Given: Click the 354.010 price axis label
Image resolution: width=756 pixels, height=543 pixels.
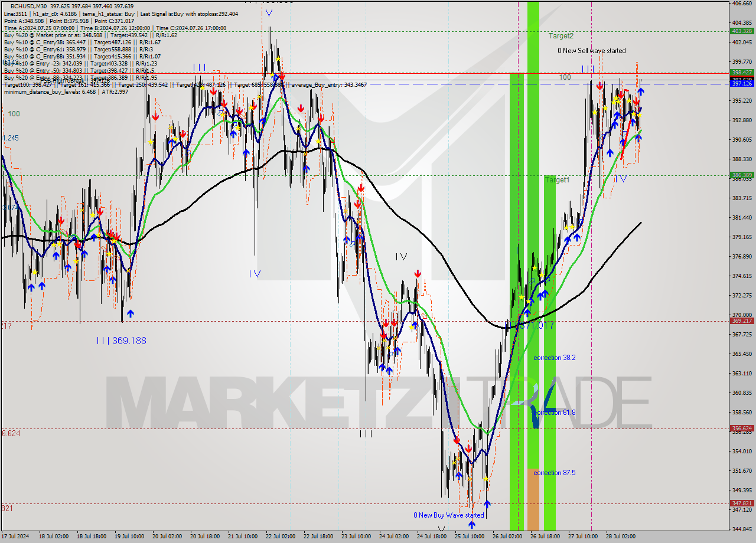Looking at the screenshot, I should click(x=742, y=451).
